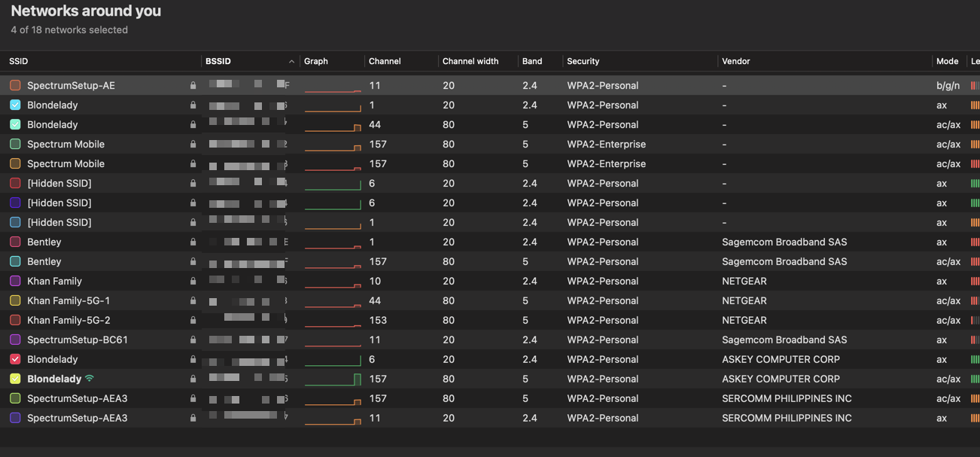Screen dimensions: 980x457
Task: Sort networks by the Channel column header
Action: coord(385,61)
